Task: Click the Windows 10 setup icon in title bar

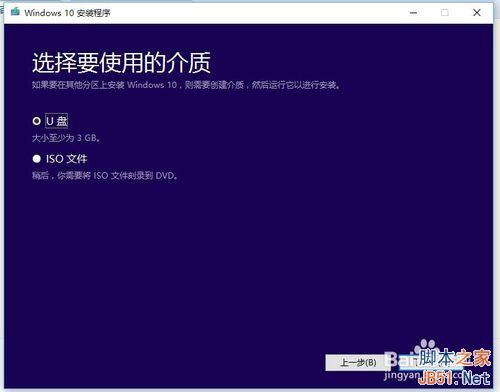Action: (15, 12)
